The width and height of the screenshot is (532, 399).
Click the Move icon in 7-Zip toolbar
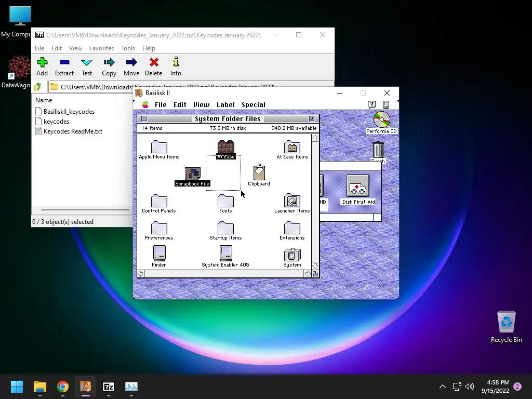pos(131,66)
